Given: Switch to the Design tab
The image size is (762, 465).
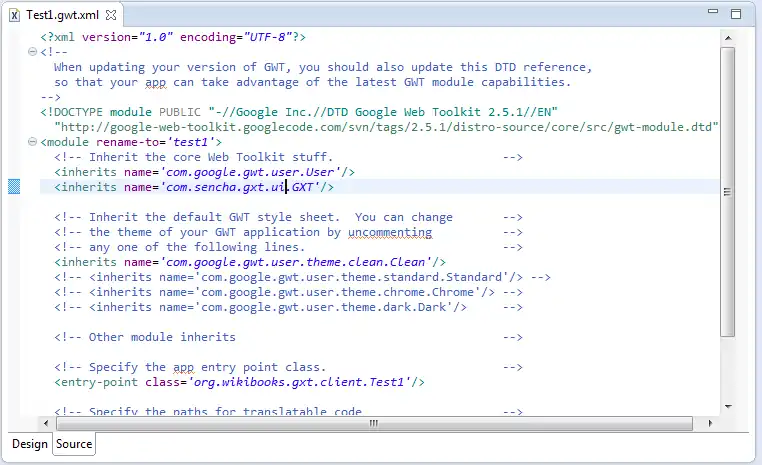Looking at the screenshot, I should pos(29,444).
